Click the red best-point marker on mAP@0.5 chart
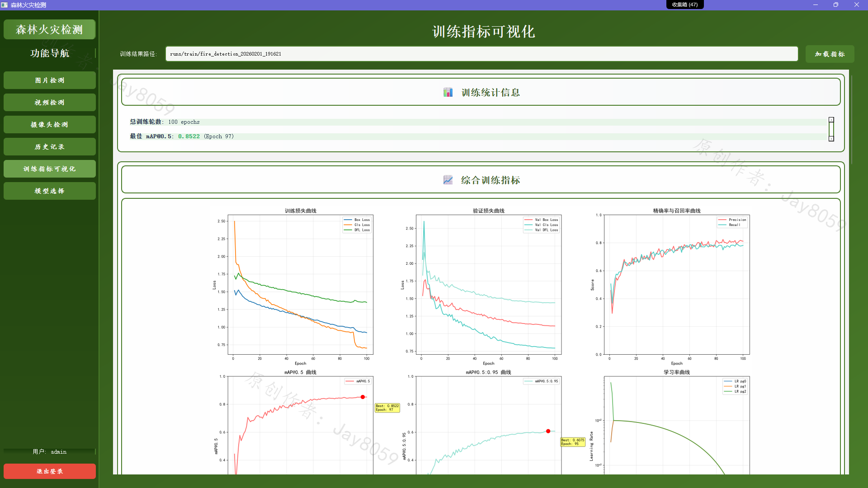The image size is (868, 488). (x=363, y=397)
